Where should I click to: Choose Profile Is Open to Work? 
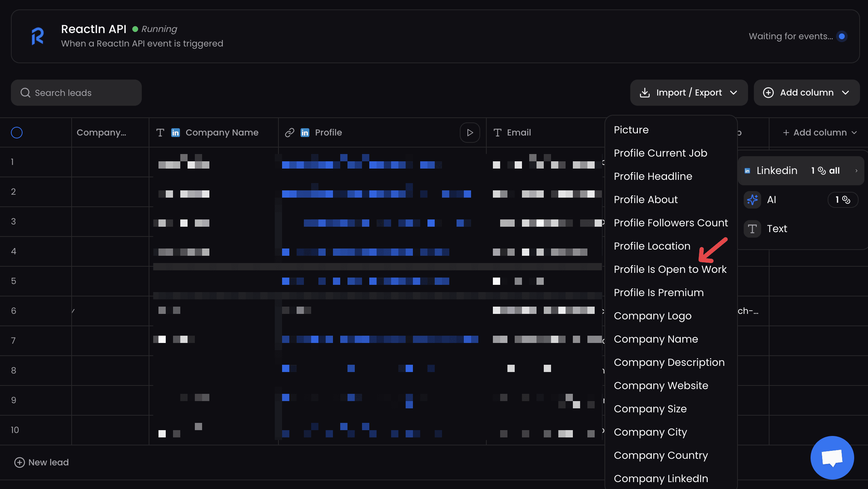[x=670, y=269]
